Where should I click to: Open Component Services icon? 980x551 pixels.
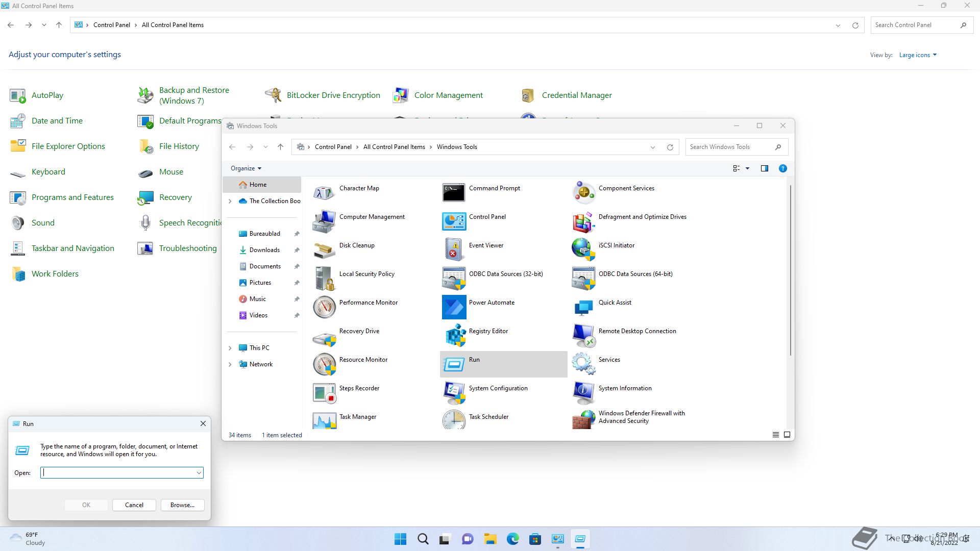click(x=584, y=192)
